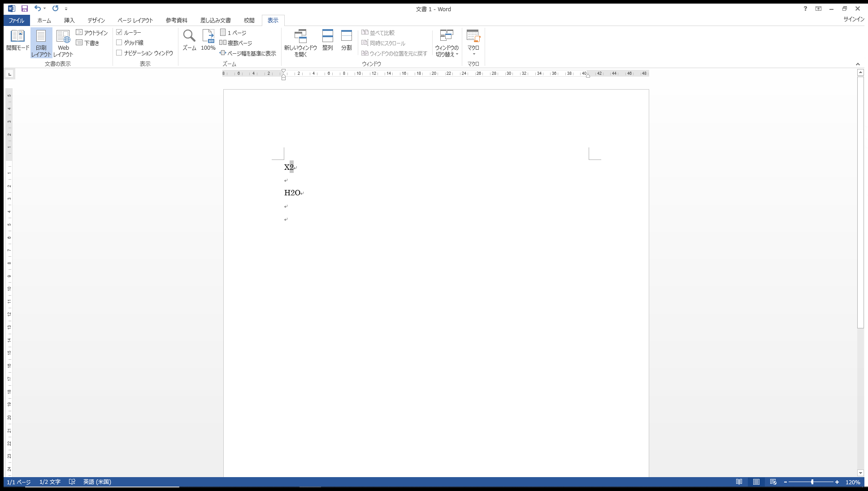This screenshot has height=491, width=868.
Task: Switch to Web Layout view
Action: [63, 43]
